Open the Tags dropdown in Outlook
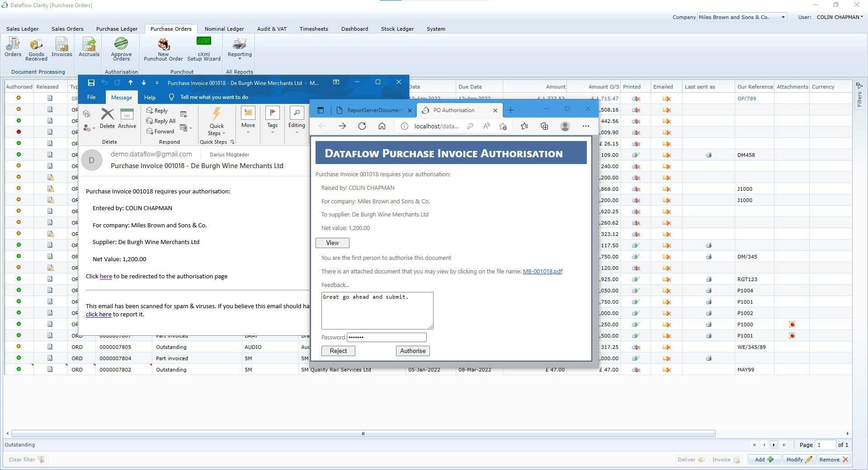This screenshot has height=470, width=868. point(272,121)
